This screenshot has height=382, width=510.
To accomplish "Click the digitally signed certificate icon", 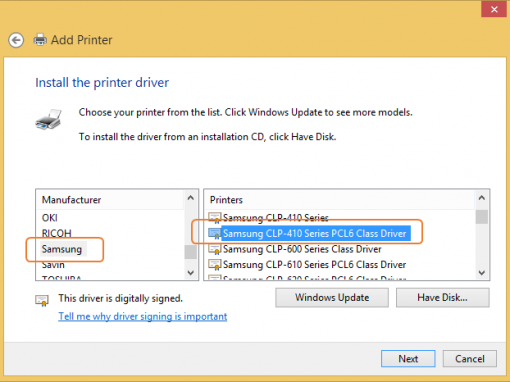I will [42, 300].
